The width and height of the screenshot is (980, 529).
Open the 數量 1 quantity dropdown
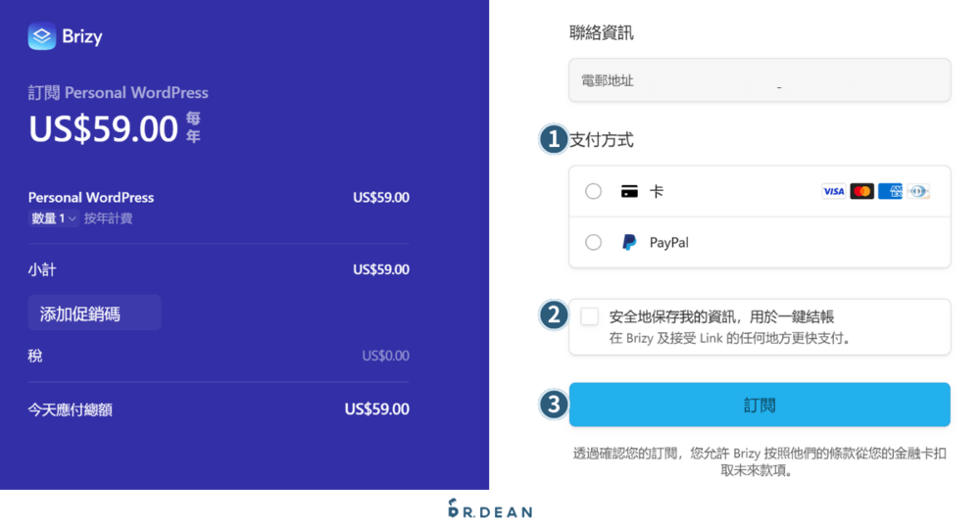pyautogui.click(x=53, y=218)
